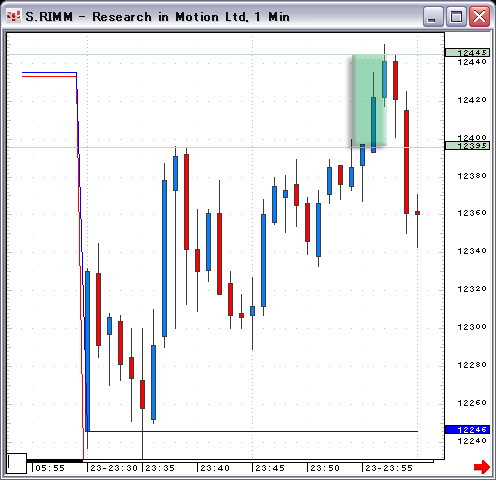Image resolution: width=496 pixels, height=480 pixels.
Task: Click the 23-23:55 time axis label
Action: 389,468
